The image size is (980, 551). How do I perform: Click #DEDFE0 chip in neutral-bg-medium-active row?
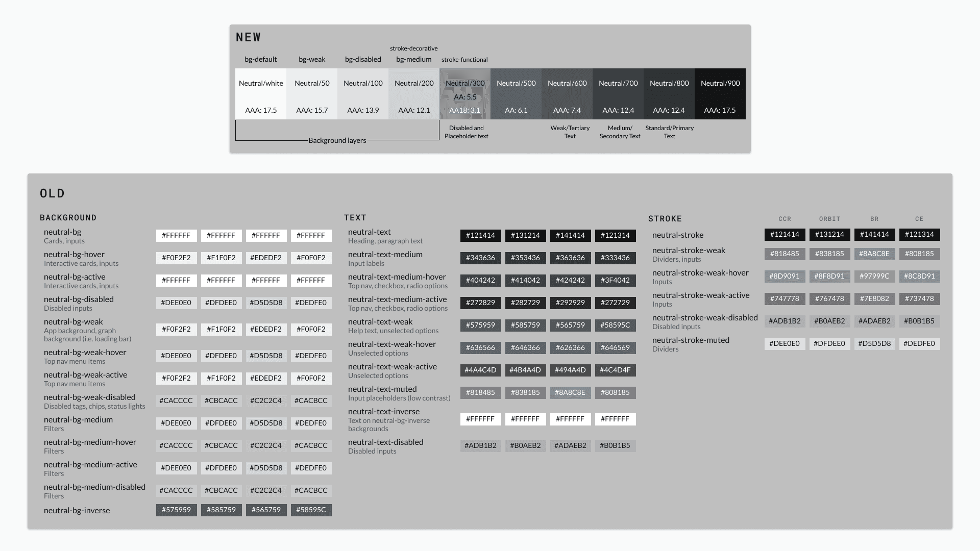click(311, 468)
